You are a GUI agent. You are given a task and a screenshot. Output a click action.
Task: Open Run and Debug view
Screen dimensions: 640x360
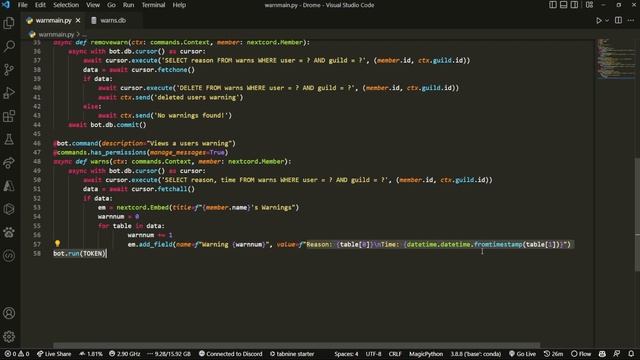(x=9, y=93)
